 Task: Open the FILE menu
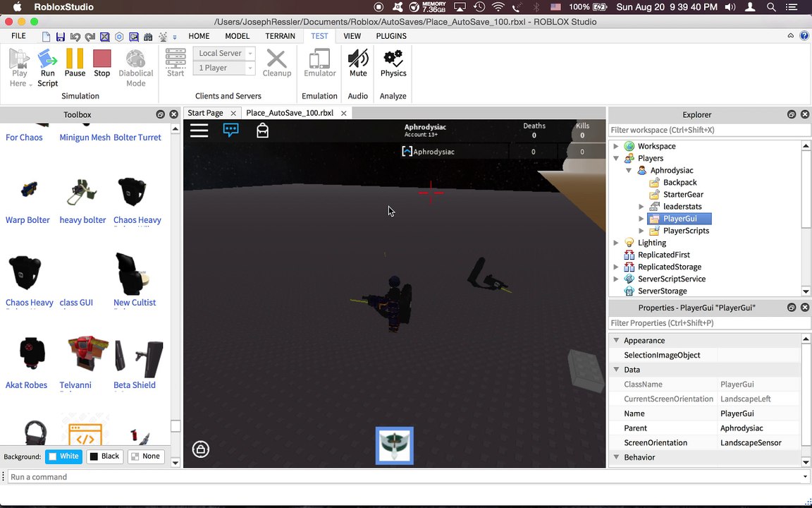click(x=18, y=36)
